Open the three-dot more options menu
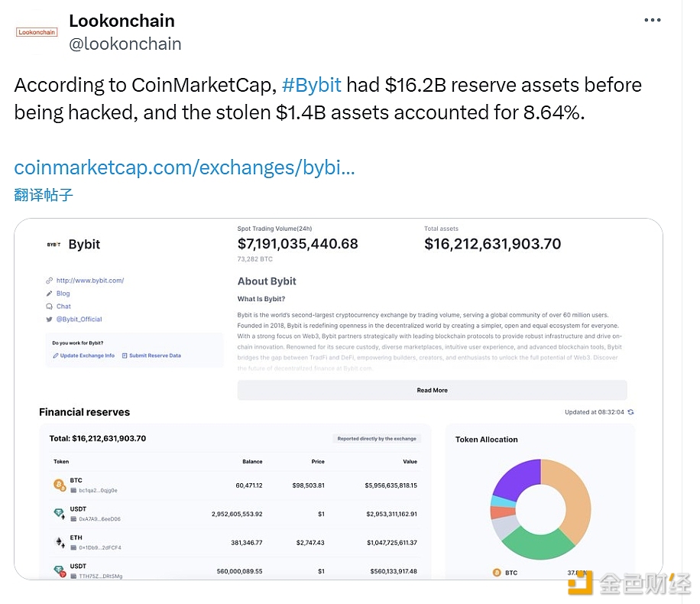700x604 pixels. tap(652, 20)
